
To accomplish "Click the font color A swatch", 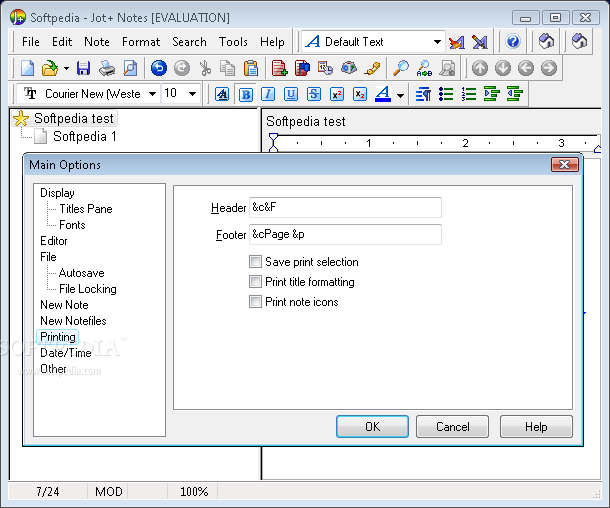I will 383,94.
